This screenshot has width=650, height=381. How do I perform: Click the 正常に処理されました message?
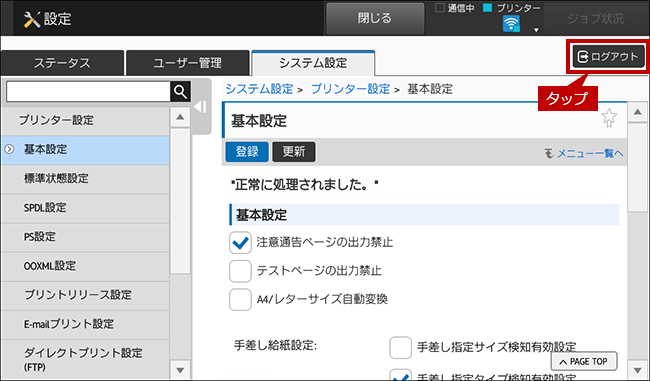tap(304, 185)
